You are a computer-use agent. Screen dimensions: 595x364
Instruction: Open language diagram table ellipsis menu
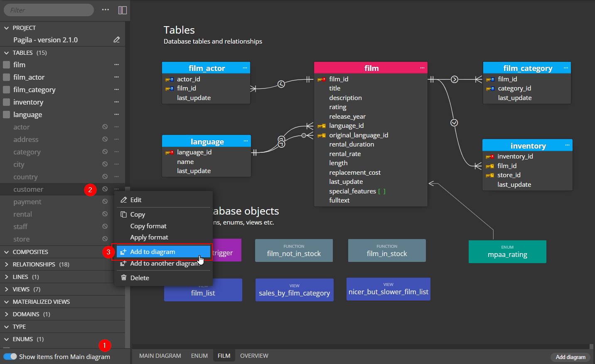point(246,141)
